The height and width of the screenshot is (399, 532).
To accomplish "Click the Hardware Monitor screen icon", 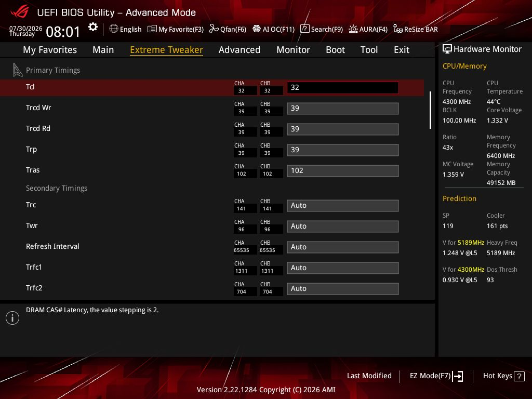I will point(447,49).
